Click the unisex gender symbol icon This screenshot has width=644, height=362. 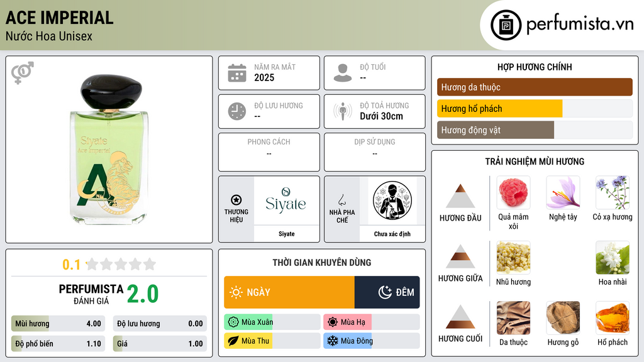(22, 73)
